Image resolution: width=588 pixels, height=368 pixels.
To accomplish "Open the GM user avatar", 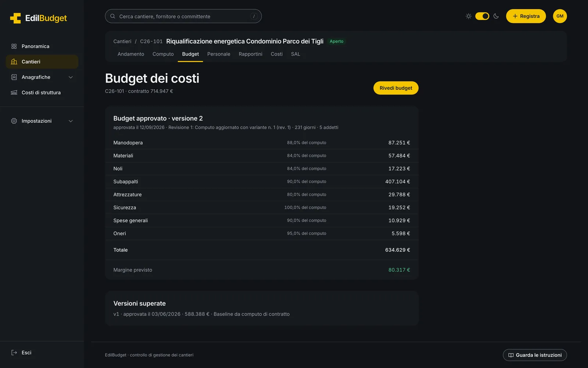I will (x=560, y=16).
